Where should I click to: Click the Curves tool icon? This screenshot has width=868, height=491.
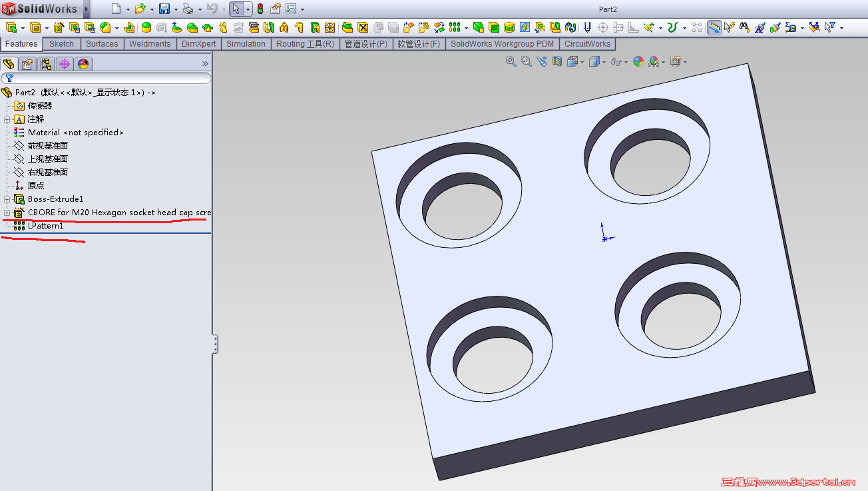click(672, 27)
